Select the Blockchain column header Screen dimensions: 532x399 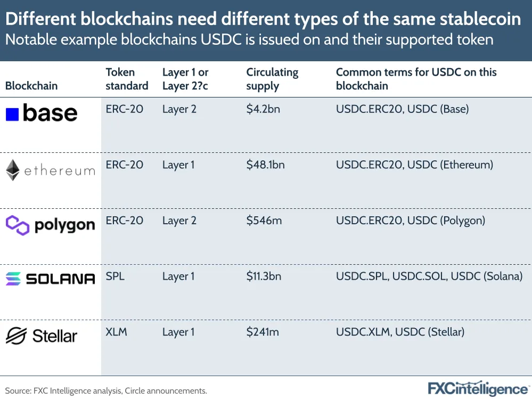31,86
